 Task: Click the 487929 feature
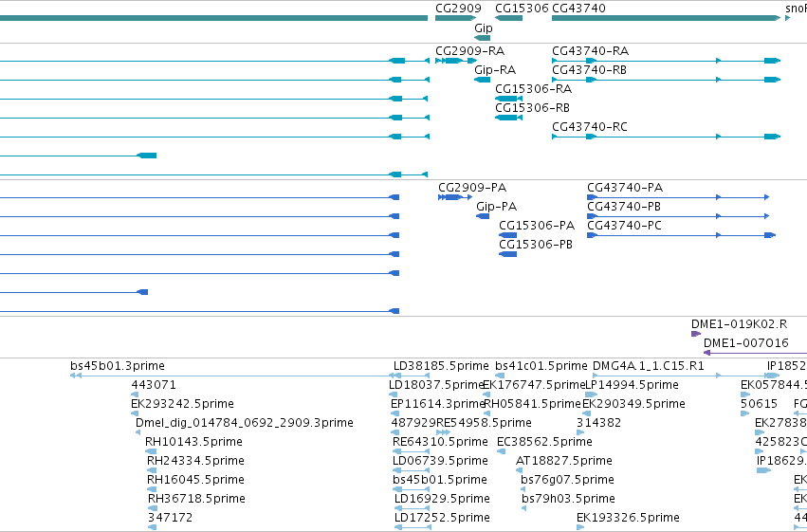coord(413,423)
